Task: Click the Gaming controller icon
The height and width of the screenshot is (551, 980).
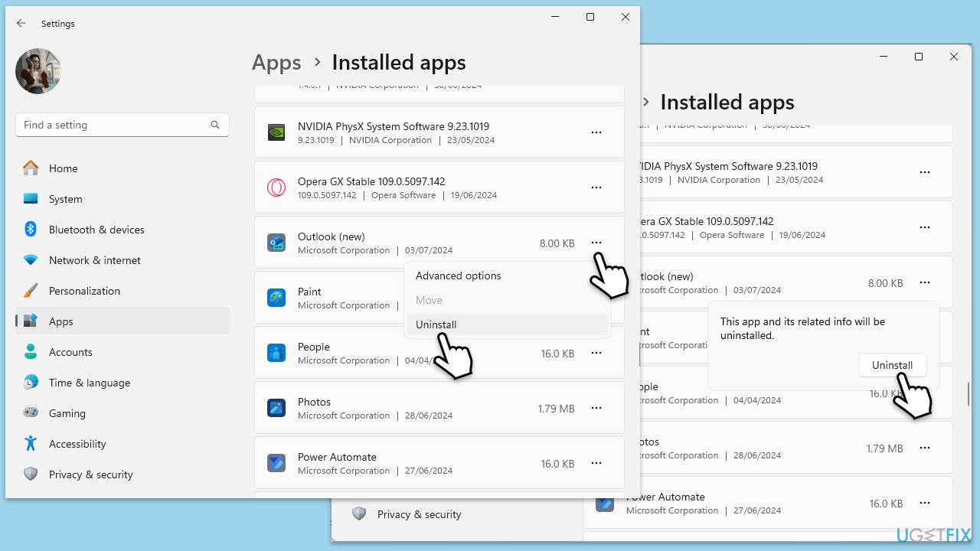Action: click(31, 413)
